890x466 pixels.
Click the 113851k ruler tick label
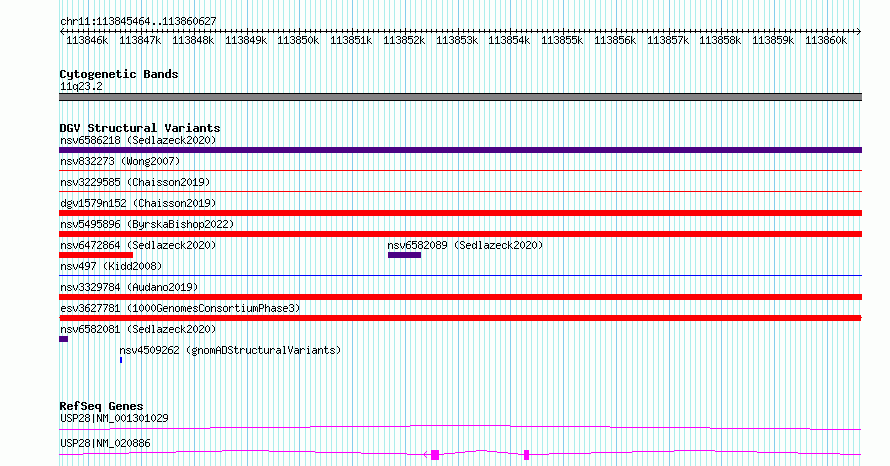(351, 41)
